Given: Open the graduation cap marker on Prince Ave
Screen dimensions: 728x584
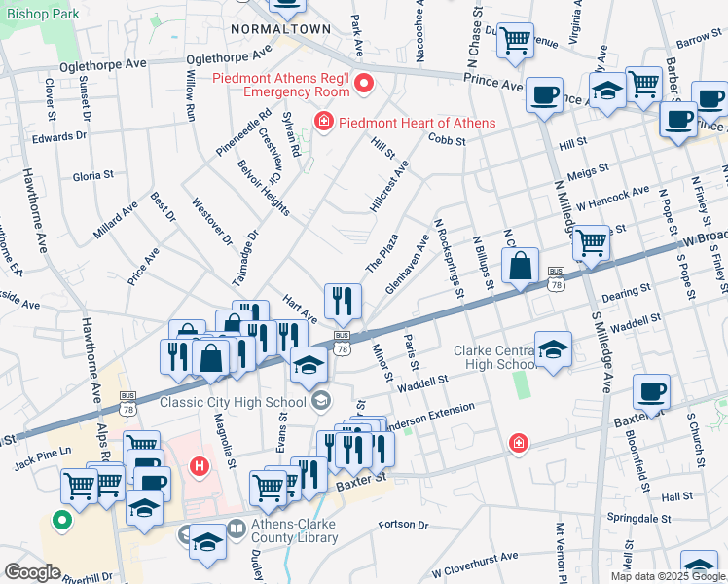Looking at the screenshot, I should (x=607, y=91).
